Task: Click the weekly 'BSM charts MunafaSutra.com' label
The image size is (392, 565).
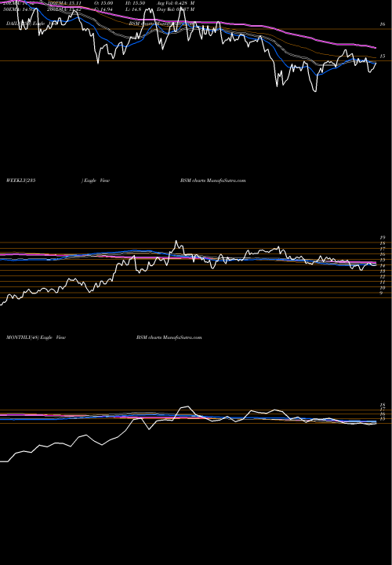Action: point(212,180)
